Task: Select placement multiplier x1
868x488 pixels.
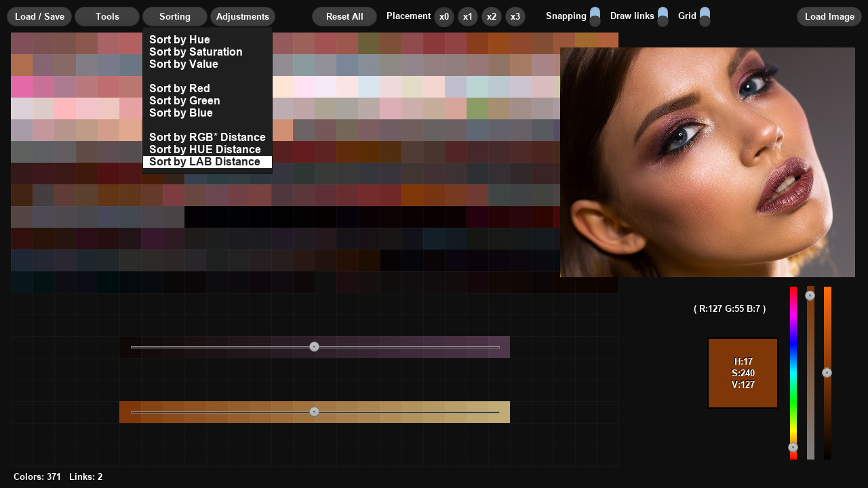Action: 468,17
